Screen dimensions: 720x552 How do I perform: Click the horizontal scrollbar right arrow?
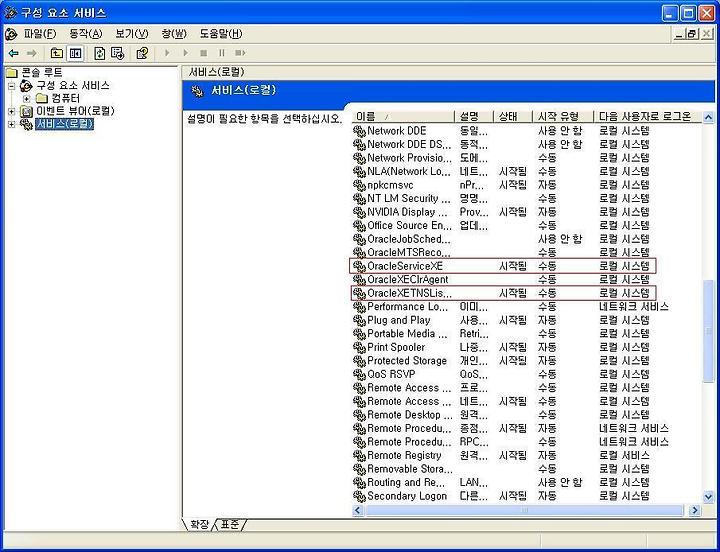tap(695, 510)
